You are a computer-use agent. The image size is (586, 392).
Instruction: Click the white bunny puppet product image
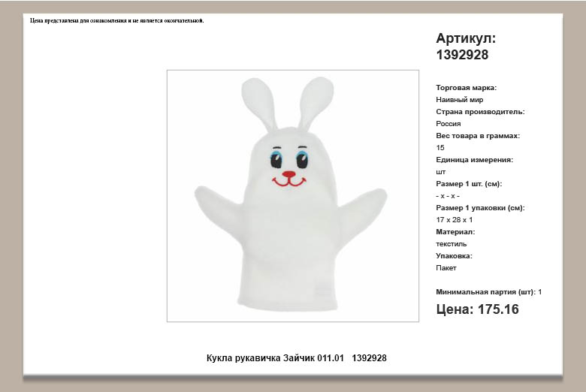293,196
